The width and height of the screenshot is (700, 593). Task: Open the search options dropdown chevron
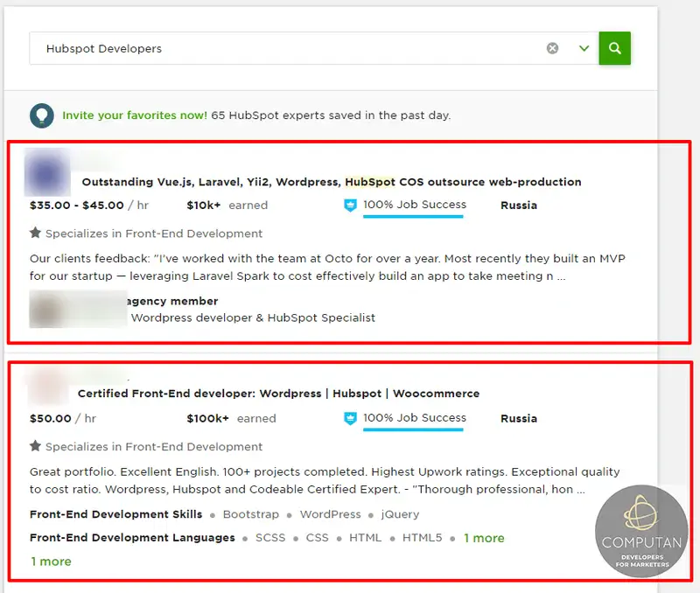coord(584,48)
